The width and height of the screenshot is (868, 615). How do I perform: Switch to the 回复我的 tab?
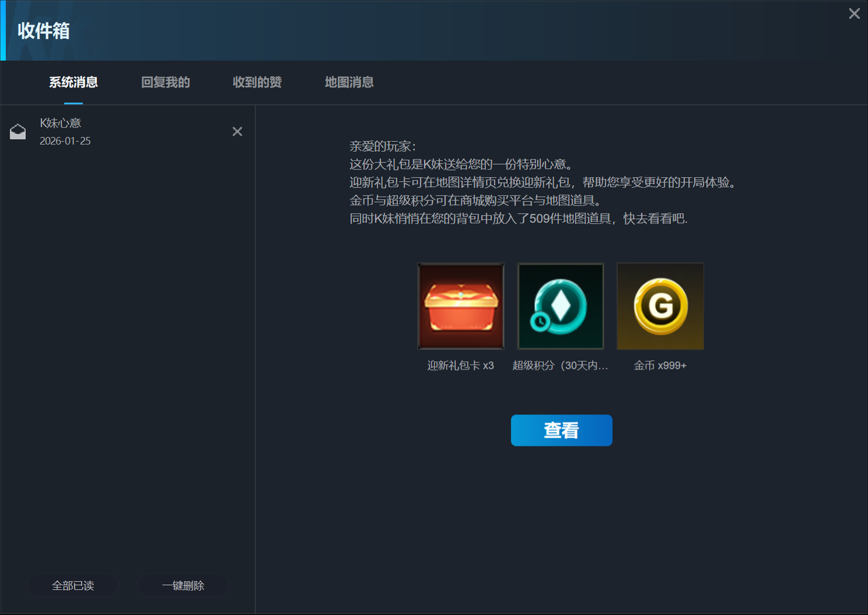pyautogui.click(x=165, y=82)
